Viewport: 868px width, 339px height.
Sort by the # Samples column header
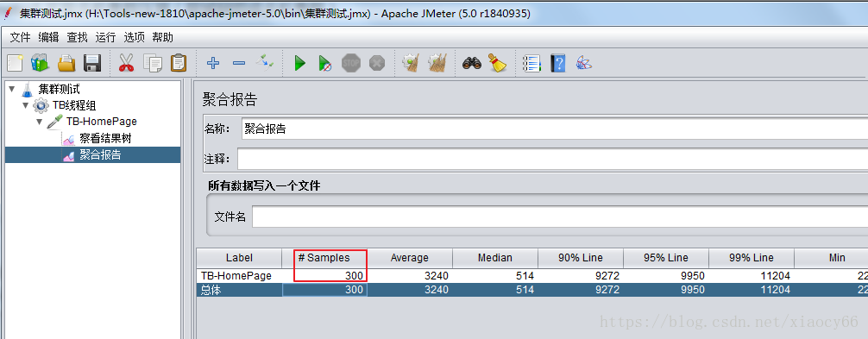pyautogui.click(x=325, y=258)
